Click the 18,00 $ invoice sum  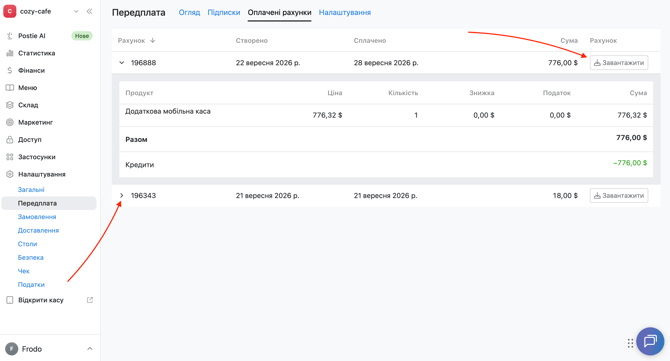click(565, 196)
